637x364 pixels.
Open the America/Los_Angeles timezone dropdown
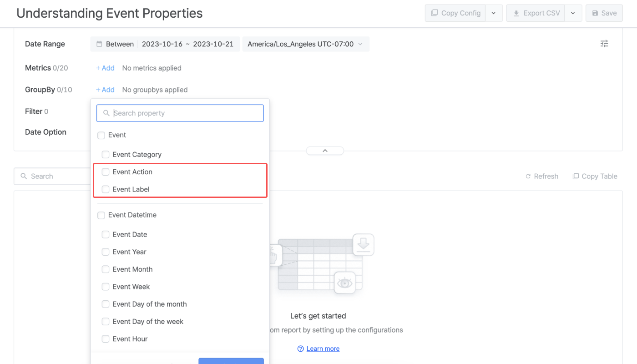pos(306,44)
